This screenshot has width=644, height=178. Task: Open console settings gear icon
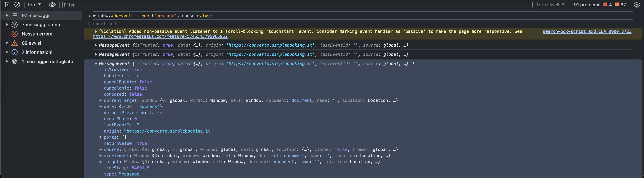(x=637, y=4)
